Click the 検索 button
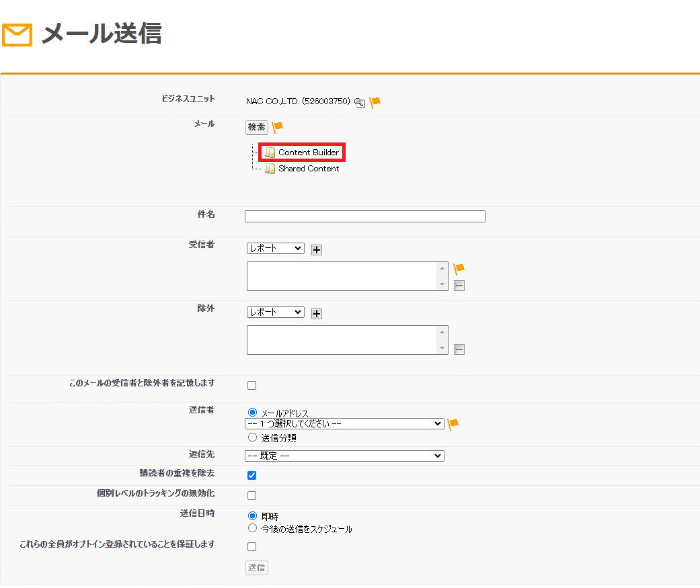Image resolution: width=700 pixels, height=588 pixels. click(x=257, y=127)
